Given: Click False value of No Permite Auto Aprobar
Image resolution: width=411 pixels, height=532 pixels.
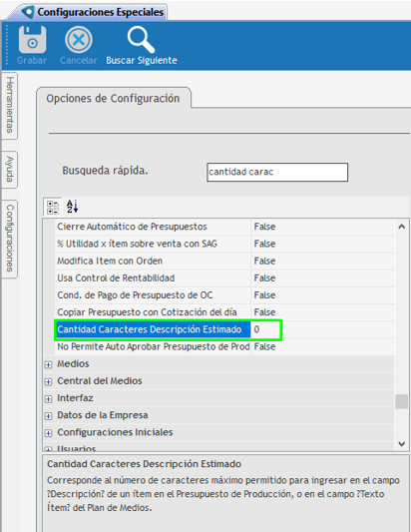Looking at the screenshot, I should (264, 346).
